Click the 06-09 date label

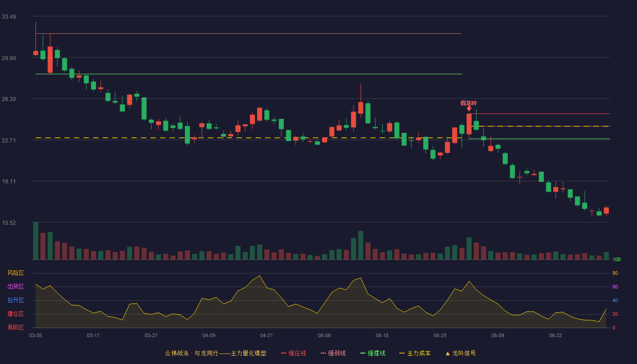tap(498, 335)
